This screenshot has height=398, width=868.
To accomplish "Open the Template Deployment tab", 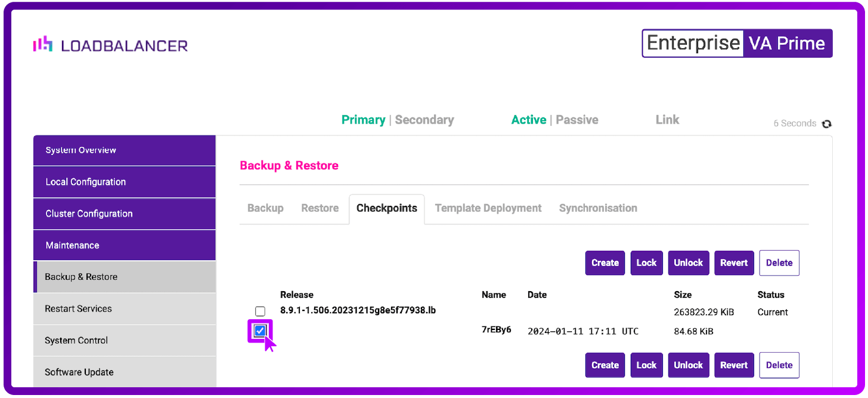I will click(488, 208).
